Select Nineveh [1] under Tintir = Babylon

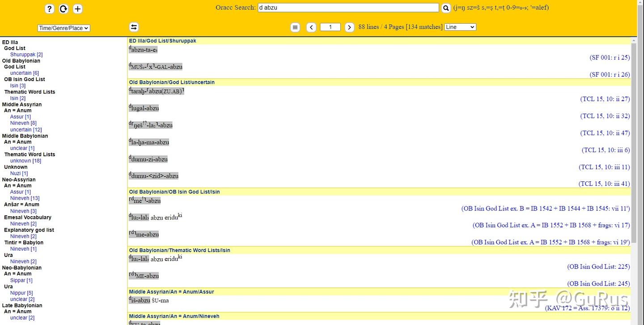click(x=24, y=249)
